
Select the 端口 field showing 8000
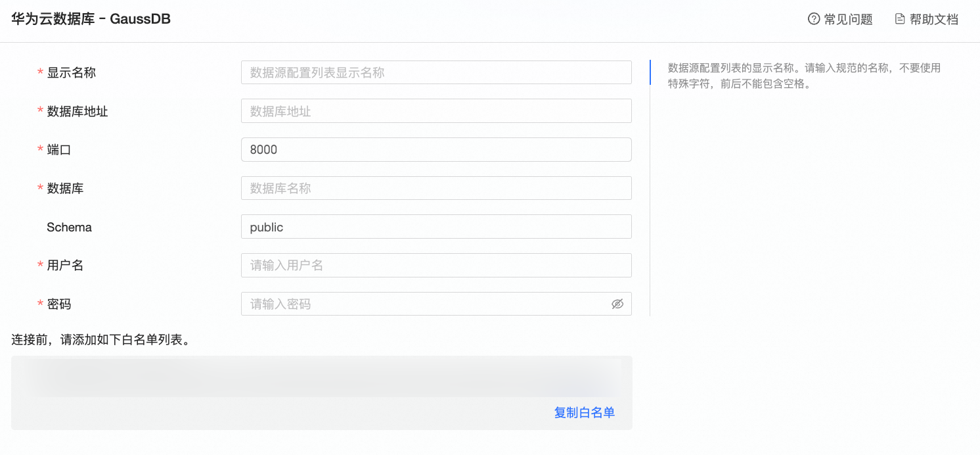436,149
